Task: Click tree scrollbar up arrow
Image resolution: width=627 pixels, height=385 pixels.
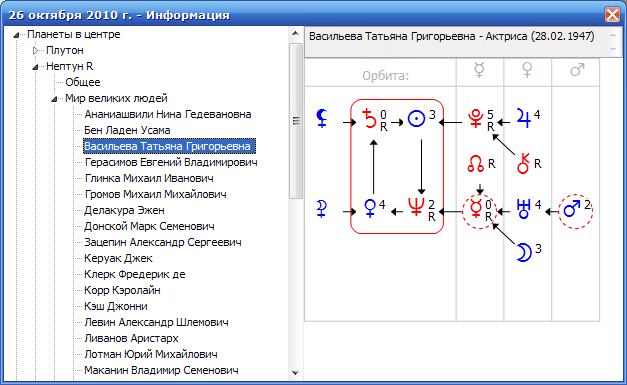Action: tap(296, 34)
